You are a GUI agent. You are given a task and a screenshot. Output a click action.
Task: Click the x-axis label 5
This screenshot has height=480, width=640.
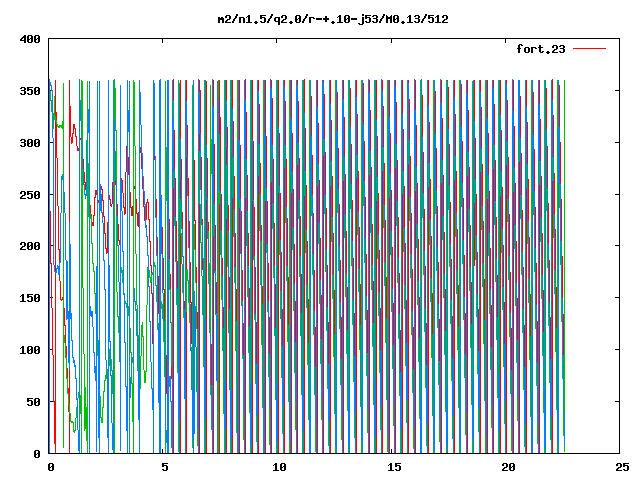(164, 467)
